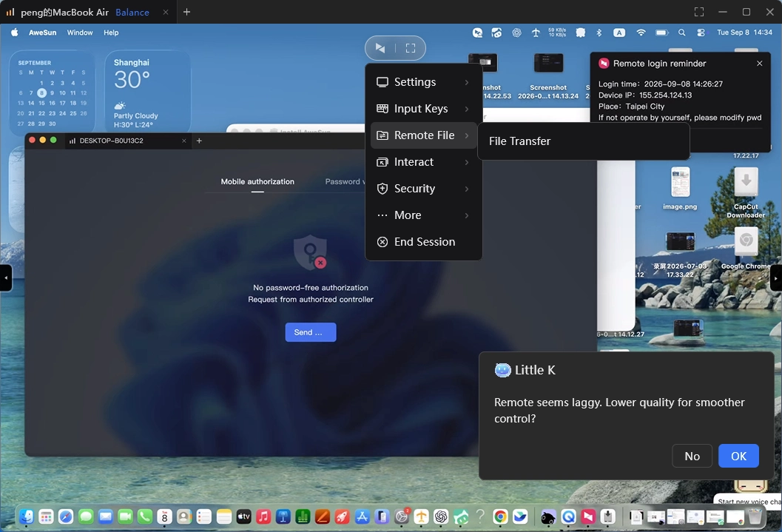This screenshot has height=532, width=782.
Task: Open Safari in the Dock
Action: pyautogui.click(x=66, y=517)
